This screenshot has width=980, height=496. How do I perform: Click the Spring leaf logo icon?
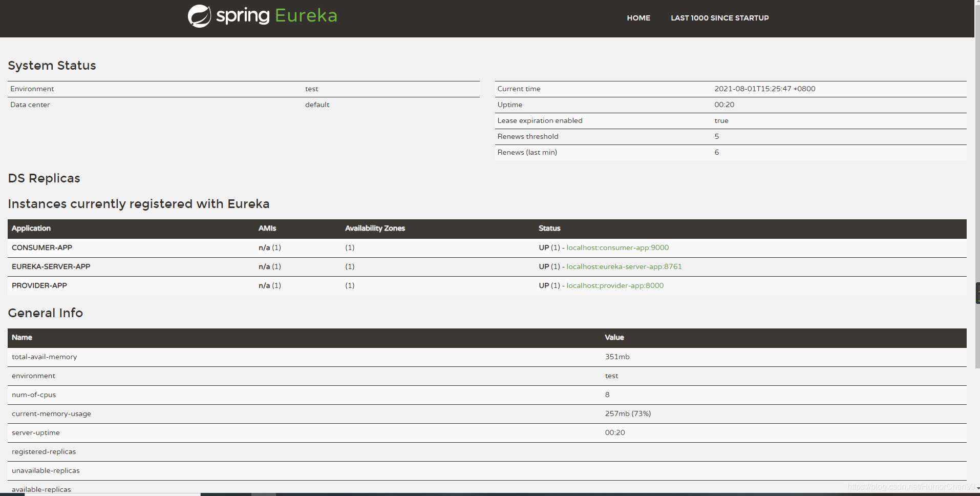(199, 16)
